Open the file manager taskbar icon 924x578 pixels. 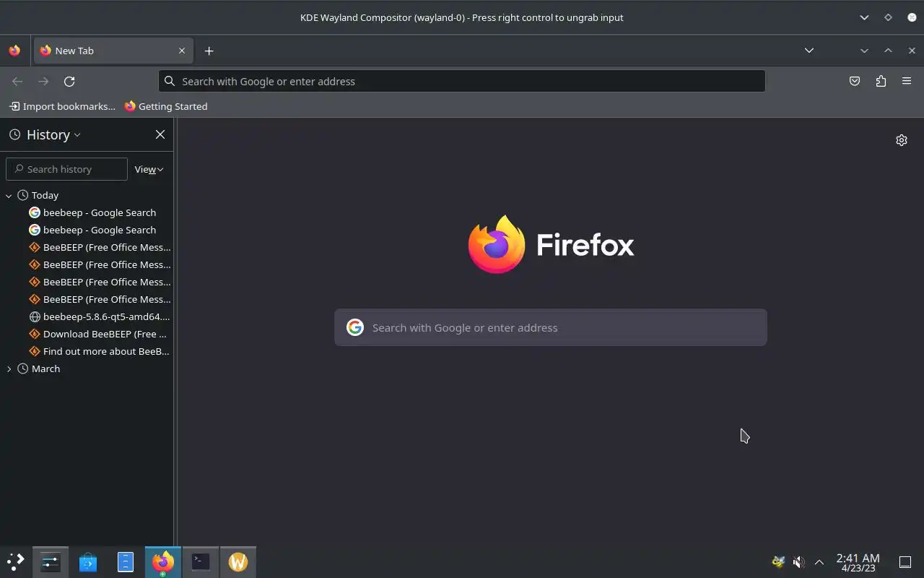tap(126, 561)
